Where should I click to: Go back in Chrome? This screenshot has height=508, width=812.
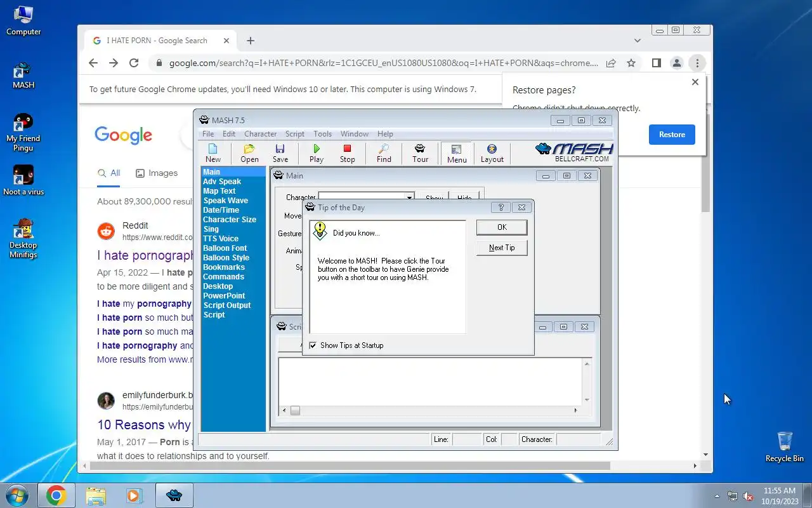tap(93, 63)
